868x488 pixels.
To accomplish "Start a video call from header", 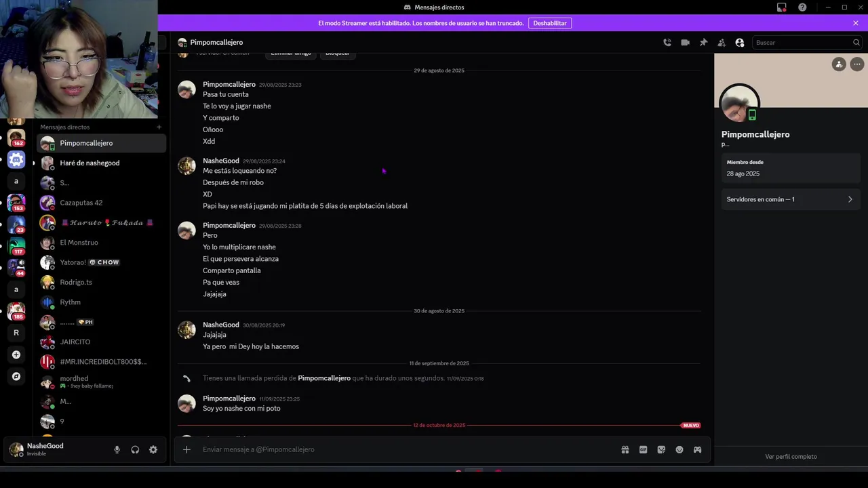I will [686, 43].
